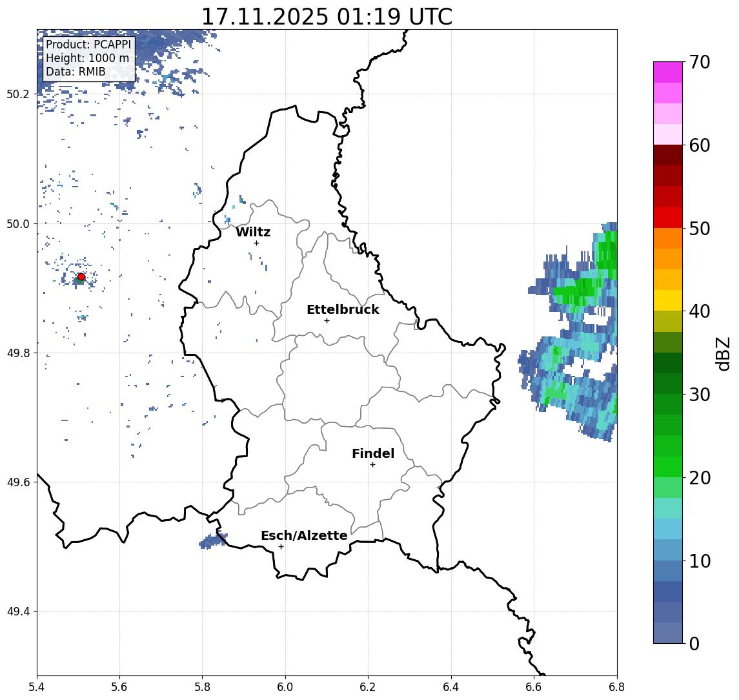
Task: Click the 'Height: 1000 m' text
Action: tap(87, 59)
